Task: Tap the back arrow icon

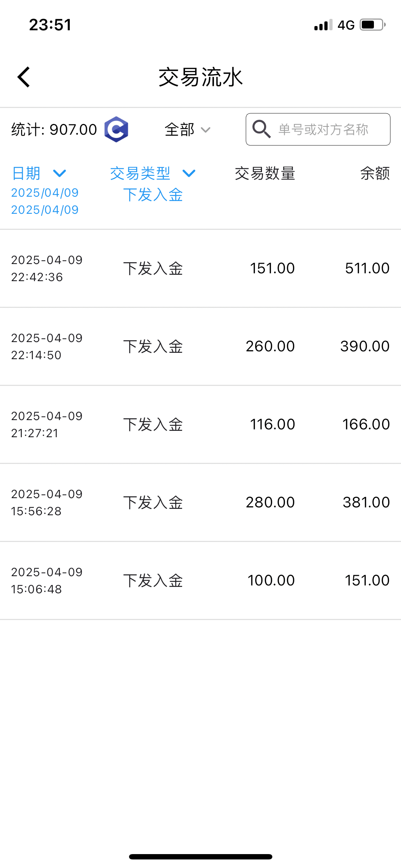Action: pos(24,77)
